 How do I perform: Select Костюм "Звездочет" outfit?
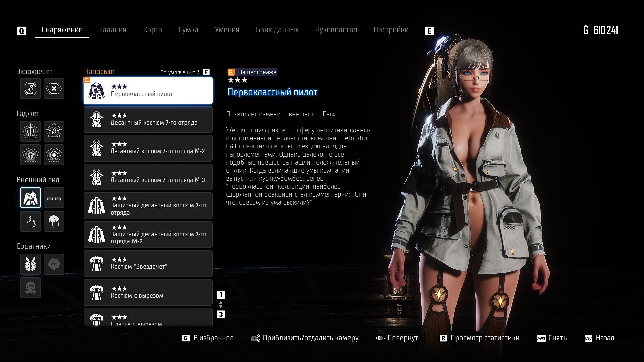tap(148, 263)
